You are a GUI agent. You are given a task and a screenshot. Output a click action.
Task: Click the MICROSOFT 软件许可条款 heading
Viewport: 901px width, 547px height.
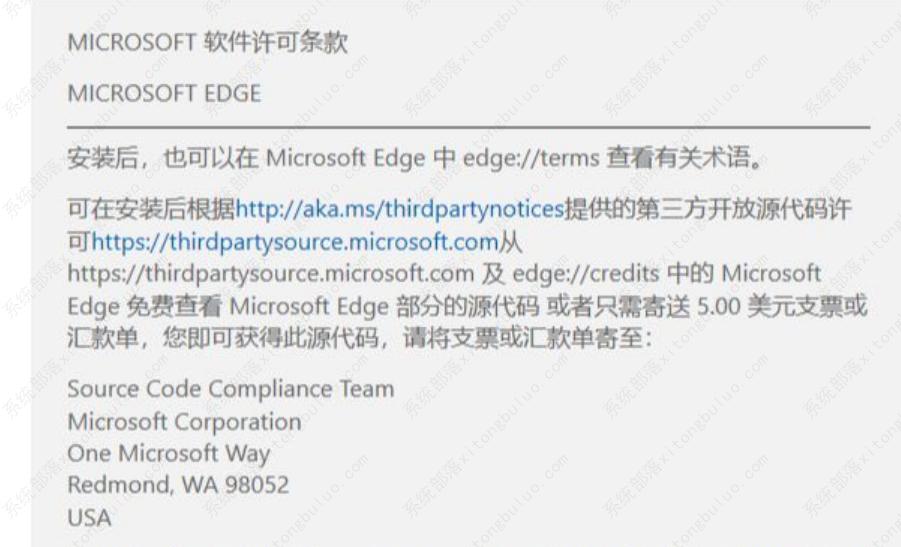[207, 43]
